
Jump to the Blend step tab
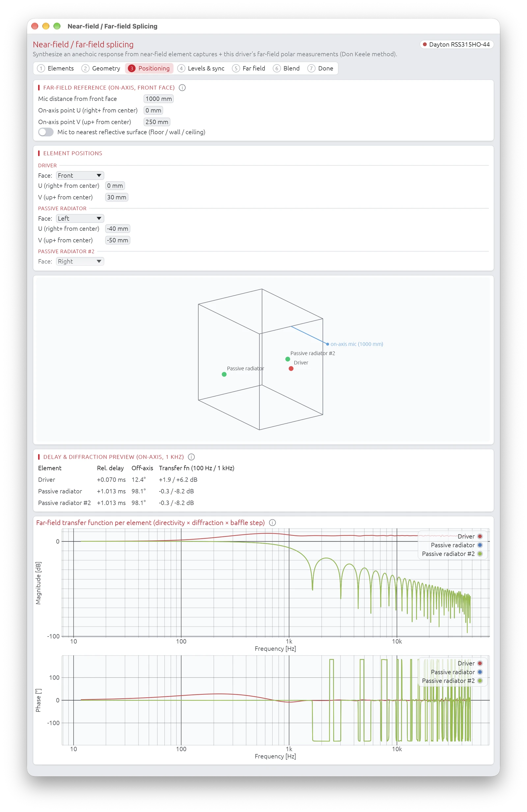tap(287, 68)
